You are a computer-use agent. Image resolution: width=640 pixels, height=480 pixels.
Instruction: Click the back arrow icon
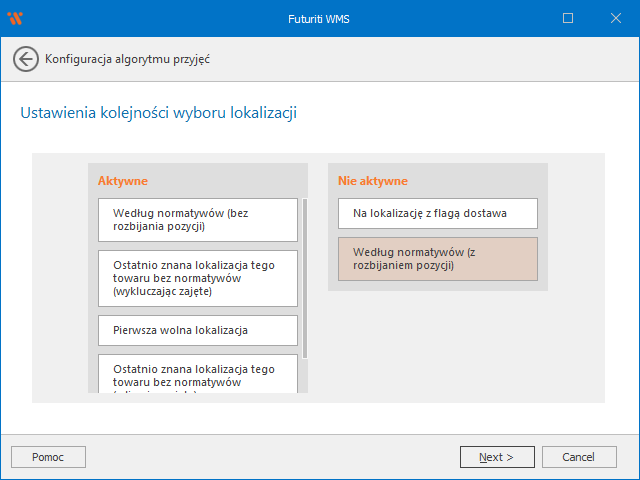click(26, 59)
